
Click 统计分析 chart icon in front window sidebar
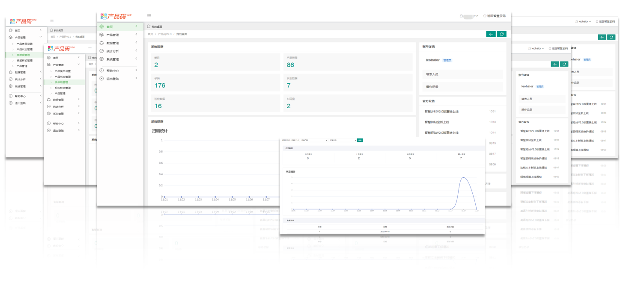tap(101, 51)
